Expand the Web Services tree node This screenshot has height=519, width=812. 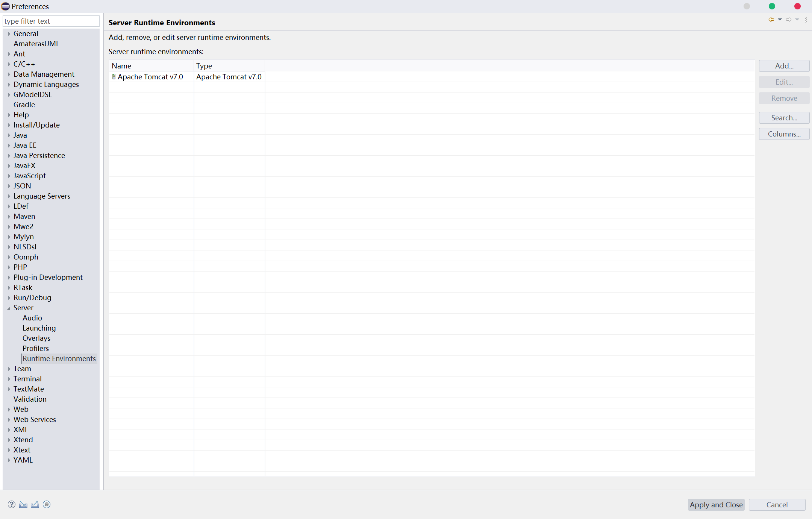coord(9,419)
